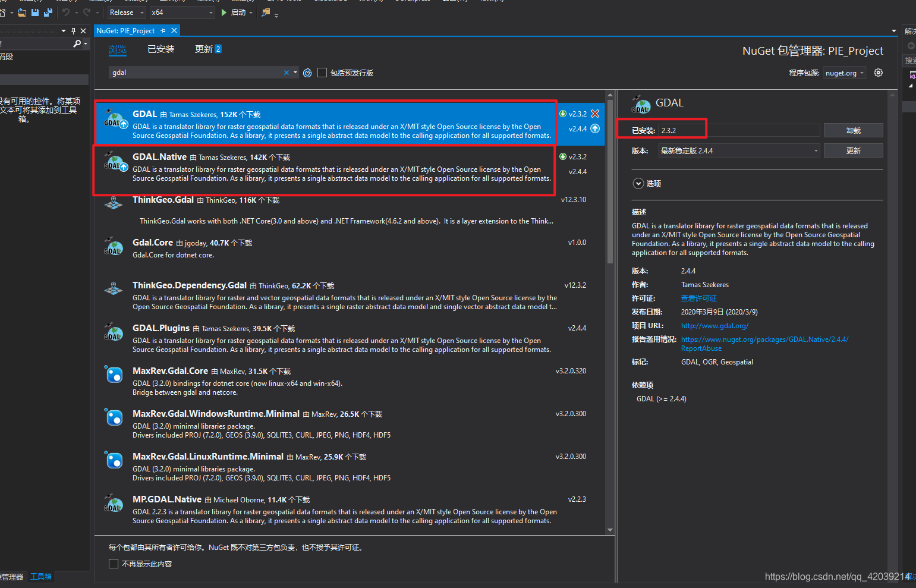Click the MP.GDAL.Native package icon
916x588 pixels.
pyautogui.click(x=113, y=503)
